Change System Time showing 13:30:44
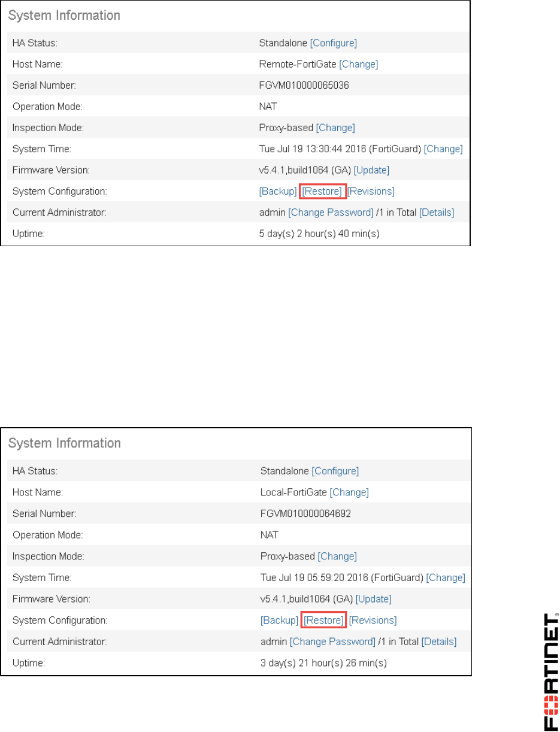This screenshot has height=732, width=560. [x=443, y=149]
